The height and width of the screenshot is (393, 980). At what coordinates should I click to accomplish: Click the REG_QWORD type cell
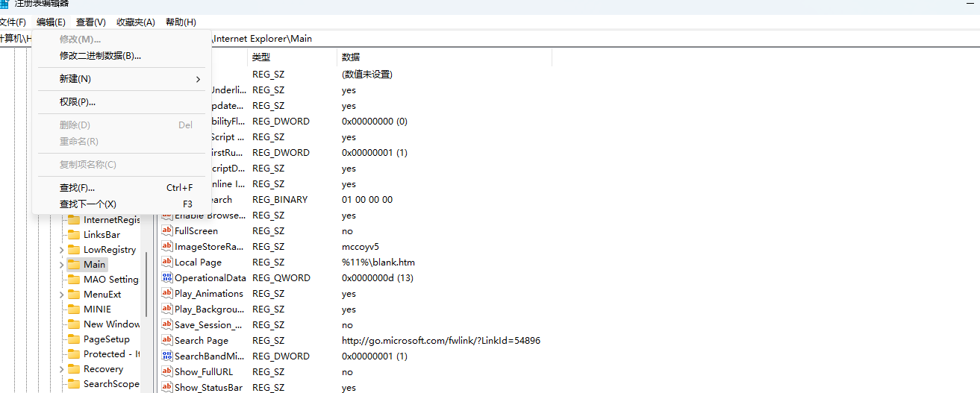click(281, 278)
